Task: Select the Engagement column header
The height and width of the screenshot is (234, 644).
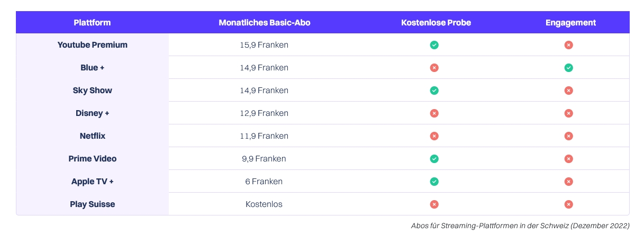Action: (x=570, y=23)
